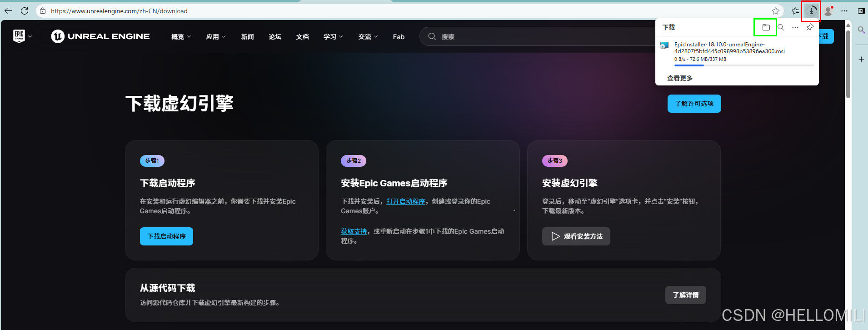This screenshot has width=868, height=330.
Task: Click the Unreal Engine logo
Action: tap(100, 36)
